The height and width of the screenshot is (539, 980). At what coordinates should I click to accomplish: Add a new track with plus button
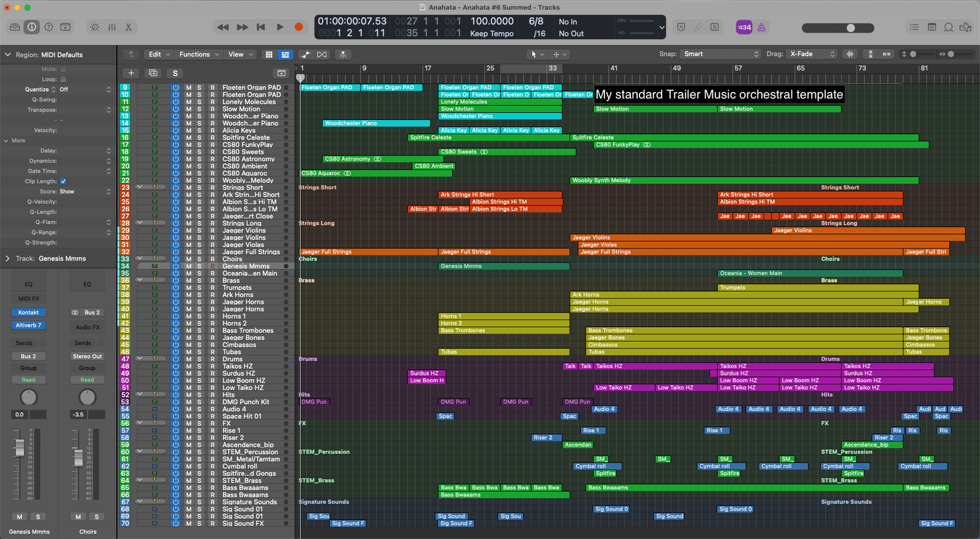[x=131, y=73]
